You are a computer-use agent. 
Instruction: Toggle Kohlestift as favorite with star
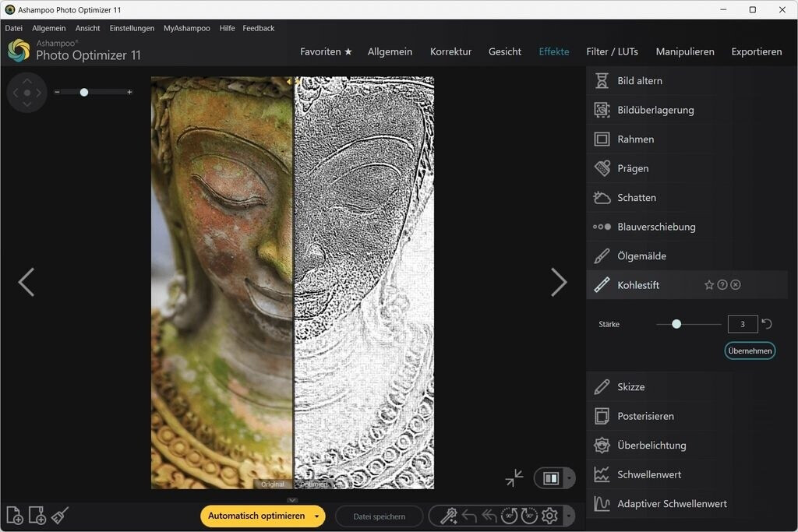click(709, 285)
